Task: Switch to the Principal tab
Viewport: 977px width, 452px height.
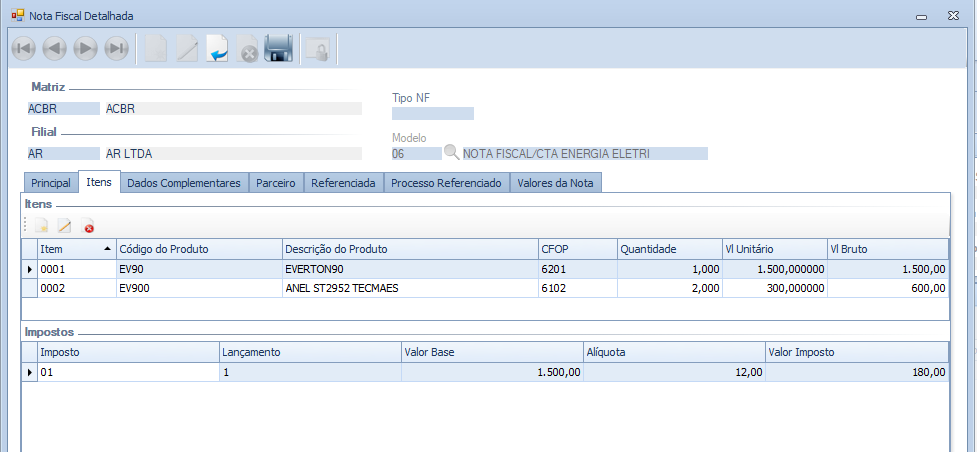Action: pyautogui.click(x=50, y=183)
